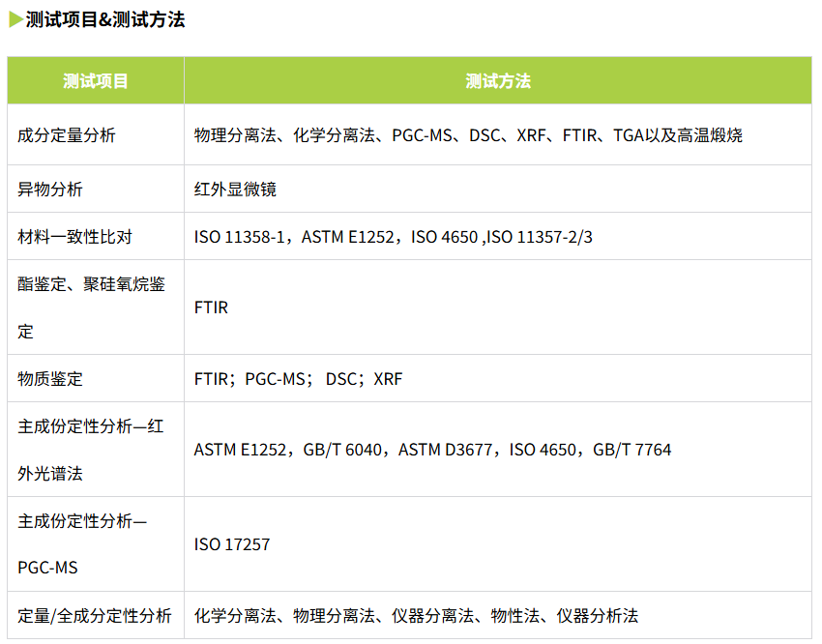Screen dimensions: 822x644
Task: Click the cell listing GB/T 6040
Action: 432,450
